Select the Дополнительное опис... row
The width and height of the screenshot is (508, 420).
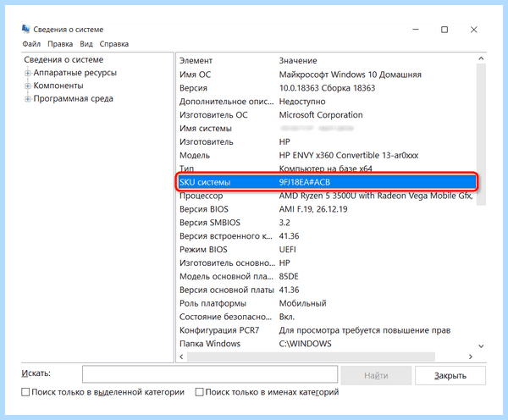click(x=327, y=102)
